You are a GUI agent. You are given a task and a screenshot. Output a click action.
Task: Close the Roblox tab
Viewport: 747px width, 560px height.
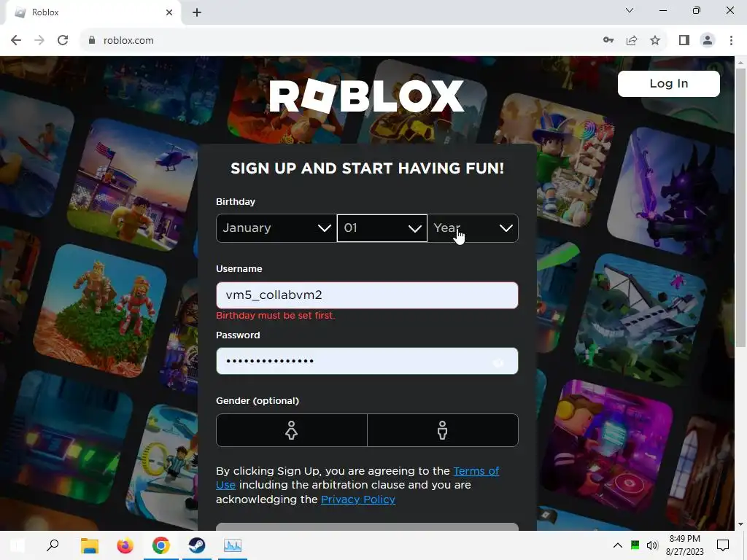[169, 12]
